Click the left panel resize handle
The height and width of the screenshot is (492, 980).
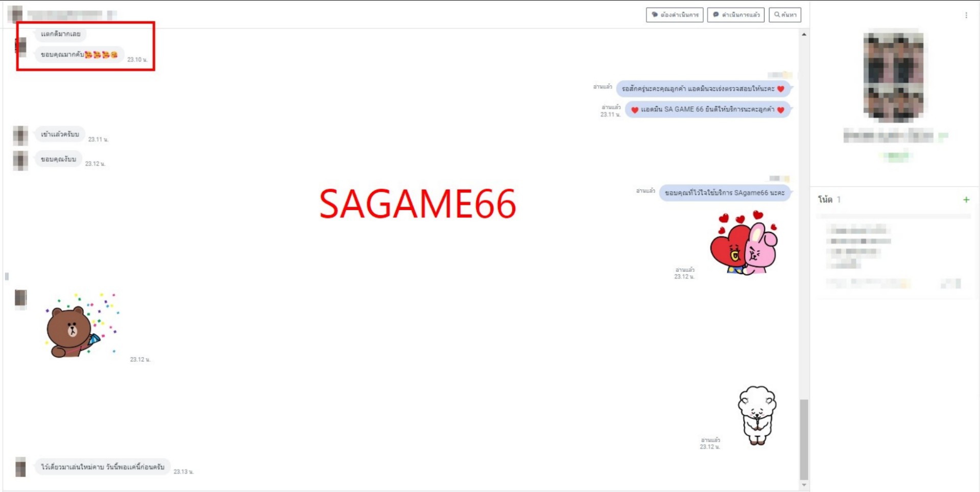7,276
